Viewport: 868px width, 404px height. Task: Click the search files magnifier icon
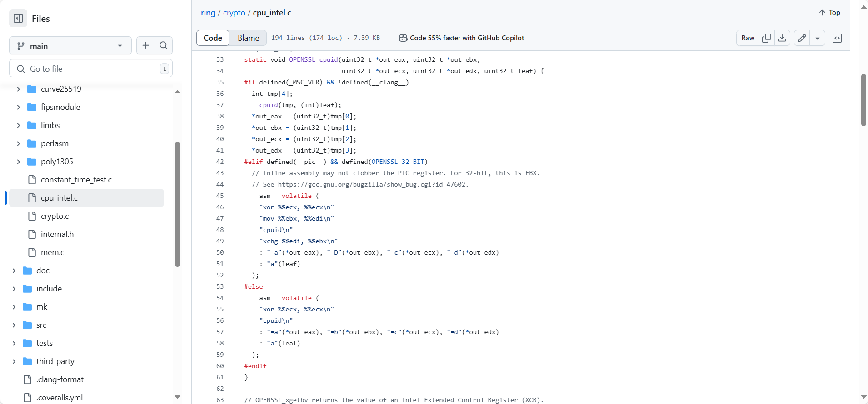[164, 46]
